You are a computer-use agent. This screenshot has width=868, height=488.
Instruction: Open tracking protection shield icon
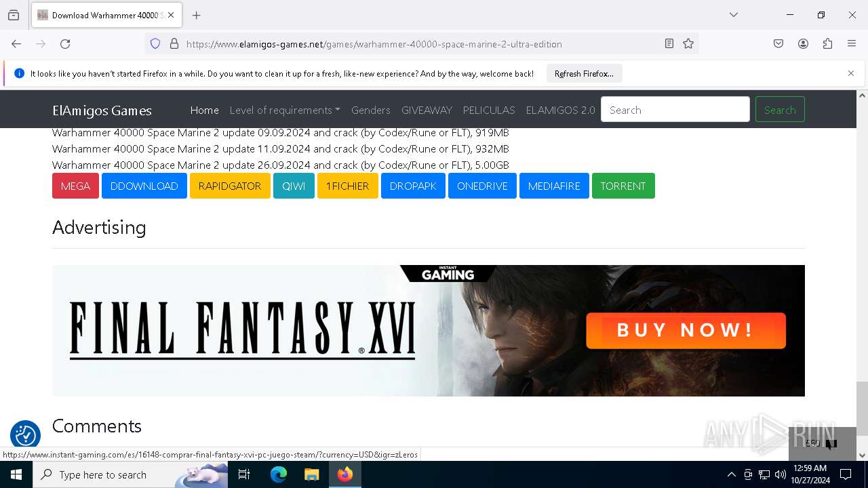point(155,44)
